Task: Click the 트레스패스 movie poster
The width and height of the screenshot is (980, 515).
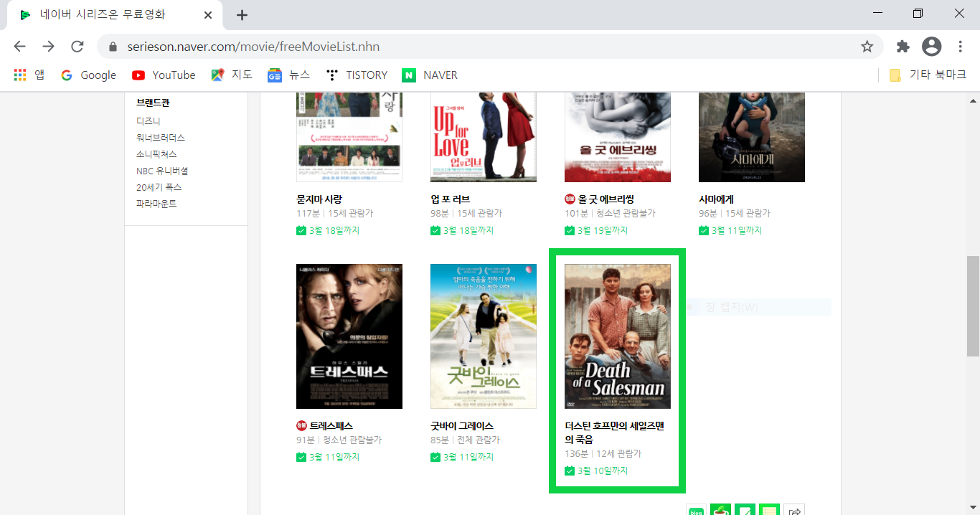Action: tap(349, 336)
